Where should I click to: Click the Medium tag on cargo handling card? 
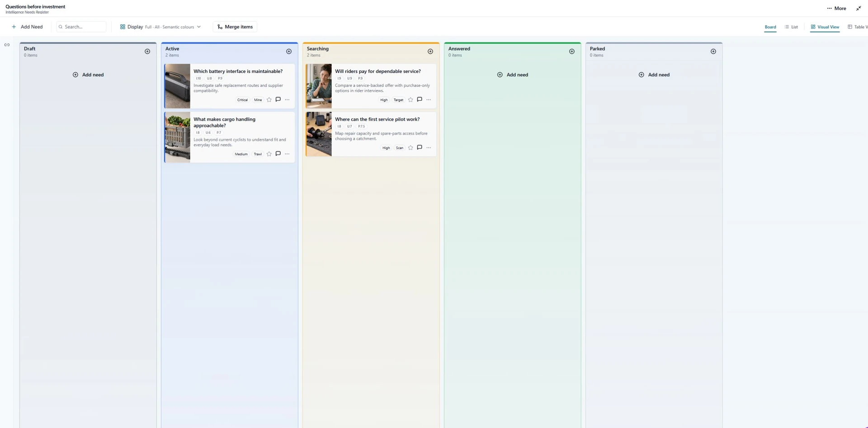pos(241,154)
